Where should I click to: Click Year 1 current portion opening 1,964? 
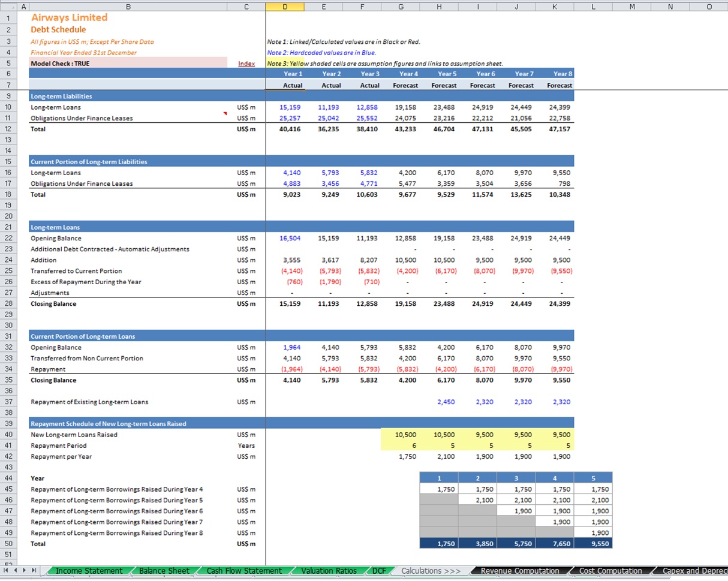(x=293, y=348)
